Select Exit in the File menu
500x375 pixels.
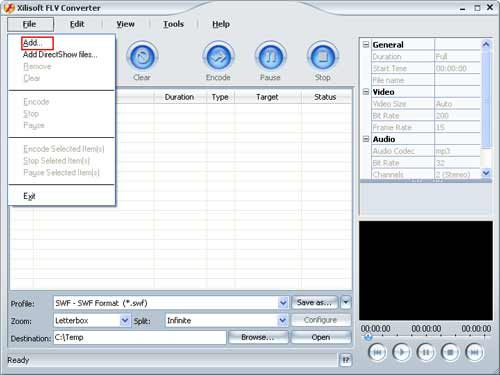pyautogui.click(x=29, y=196)
